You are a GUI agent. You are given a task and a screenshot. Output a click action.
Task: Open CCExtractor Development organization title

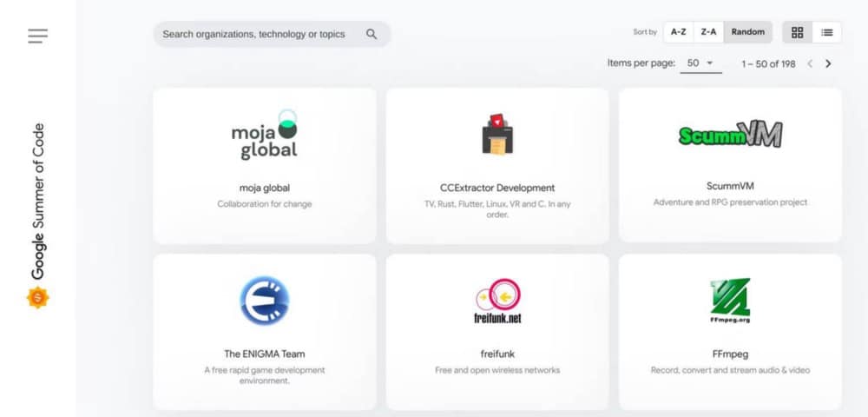click(x=497, y=188)
